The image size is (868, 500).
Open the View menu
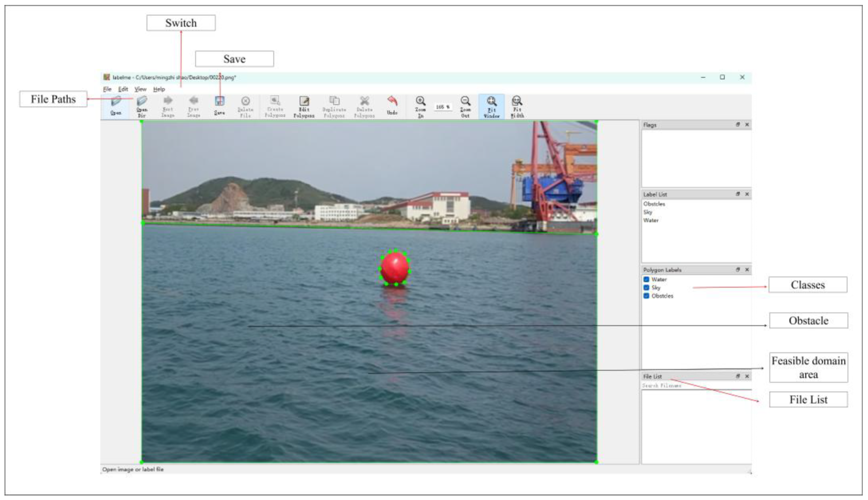(x=140, y=89)
